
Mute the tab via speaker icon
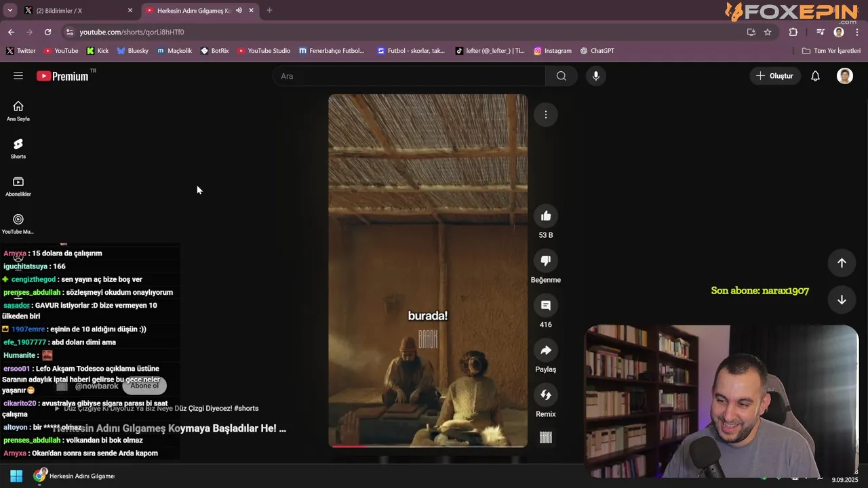tap(239, 11)
